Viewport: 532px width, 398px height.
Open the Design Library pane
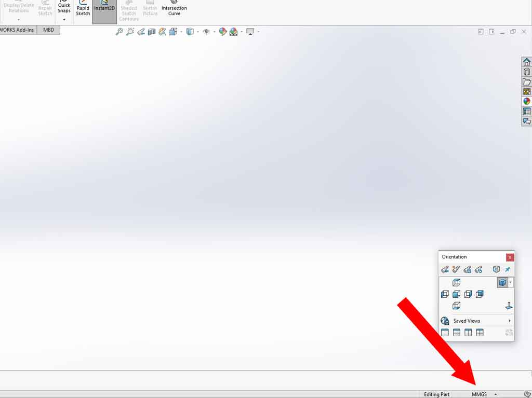[x=527, y=72]
